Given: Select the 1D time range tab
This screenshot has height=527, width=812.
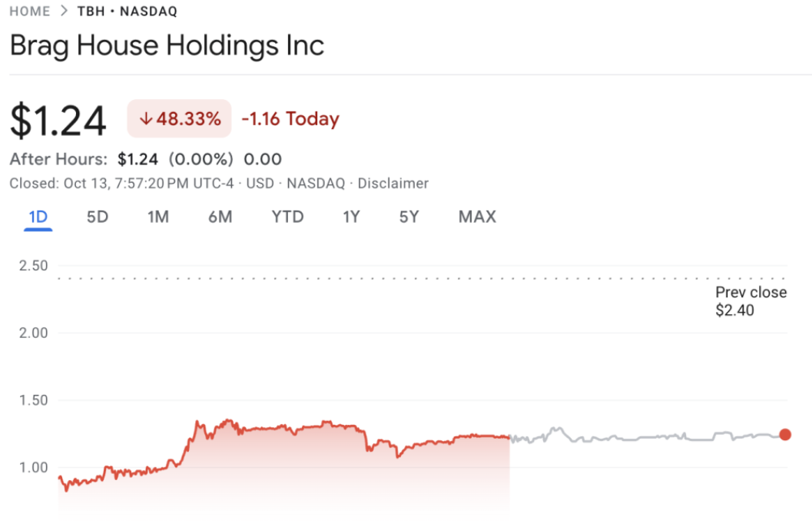Looking at the screenshot, I should [38, 217].
